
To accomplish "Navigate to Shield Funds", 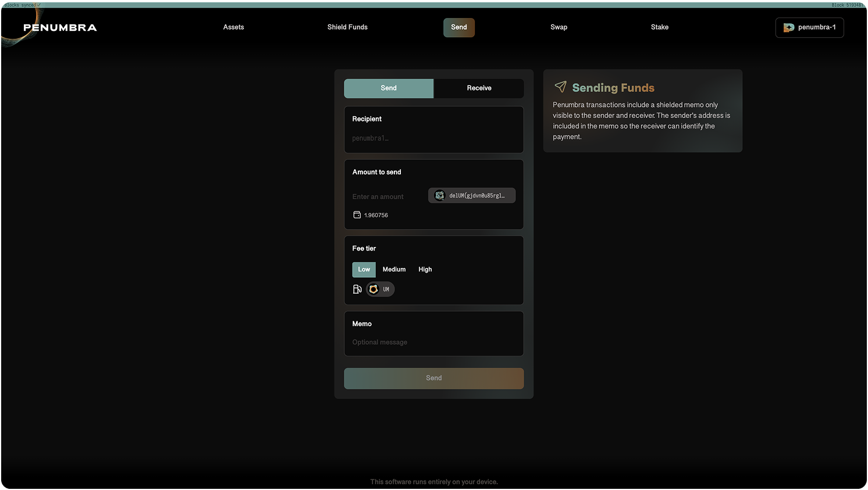I will (x=347, y=27).
